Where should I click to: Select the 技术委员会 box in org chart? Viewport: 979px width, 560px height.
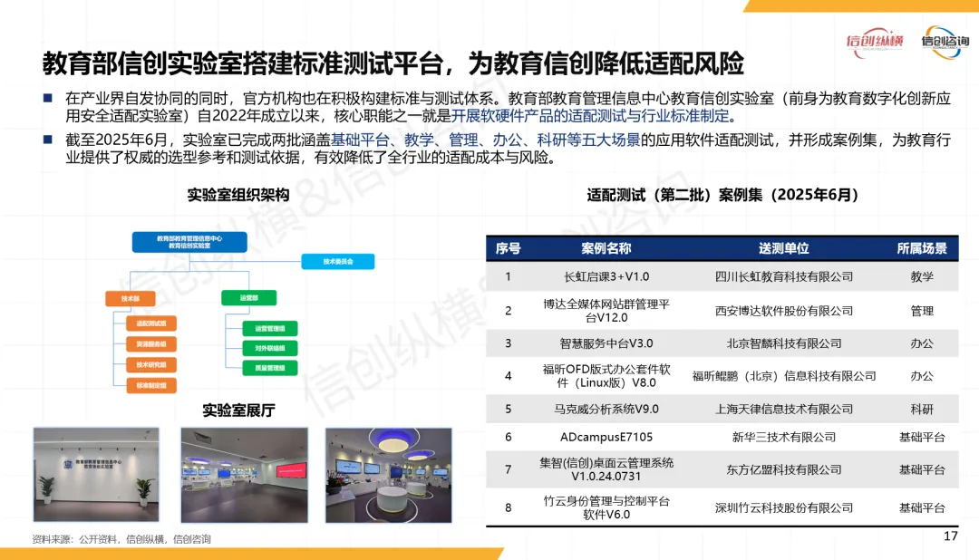(x=338, y=262)
